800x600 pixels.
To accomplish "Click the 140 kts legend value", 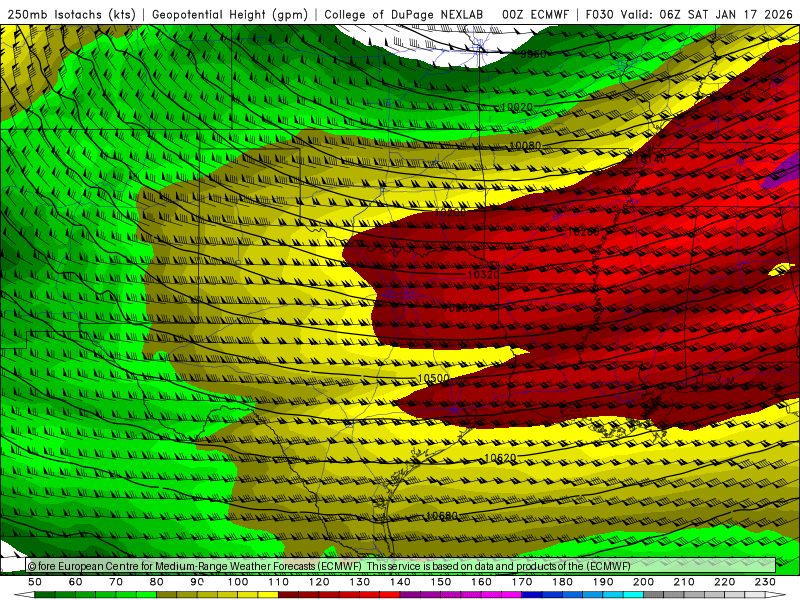I will pos(400,582).
